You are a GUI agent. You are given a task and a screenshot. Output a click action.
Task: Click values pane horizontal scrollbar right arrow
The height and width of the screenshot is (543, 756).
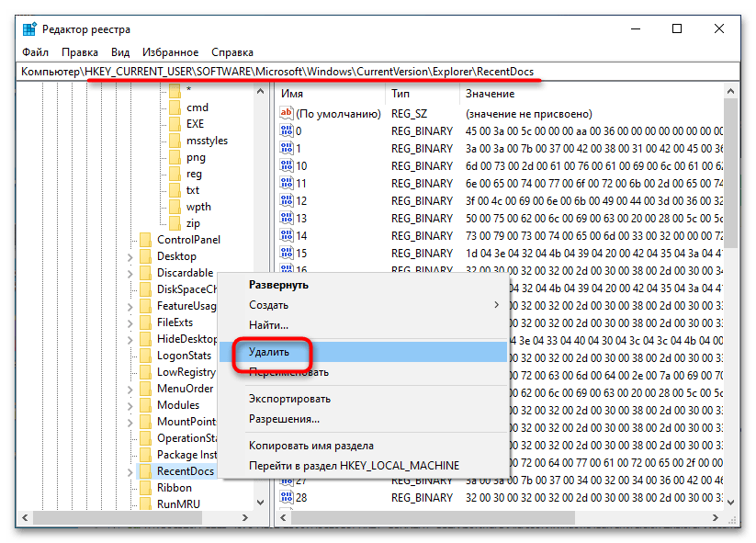pos(716,518)
